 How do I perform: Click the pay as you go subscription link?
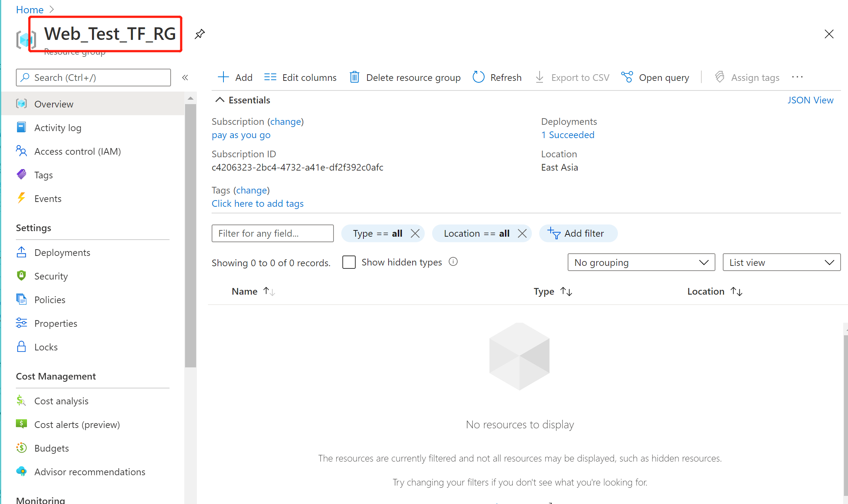[240, 134]
